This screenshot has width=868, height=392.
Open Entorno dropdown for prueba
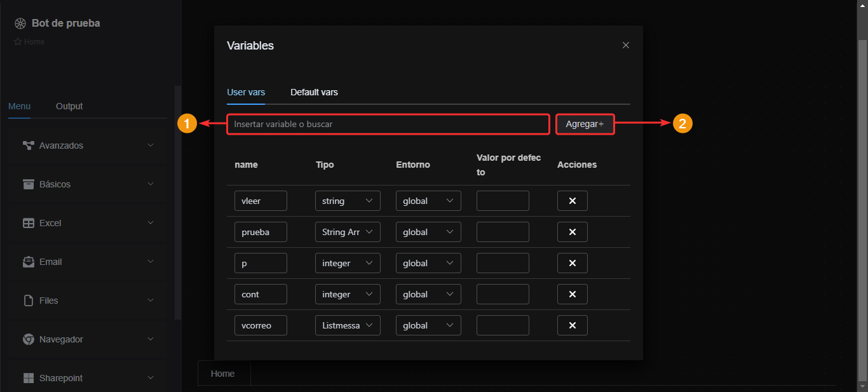pyautogui.click(x=428, y=232)
